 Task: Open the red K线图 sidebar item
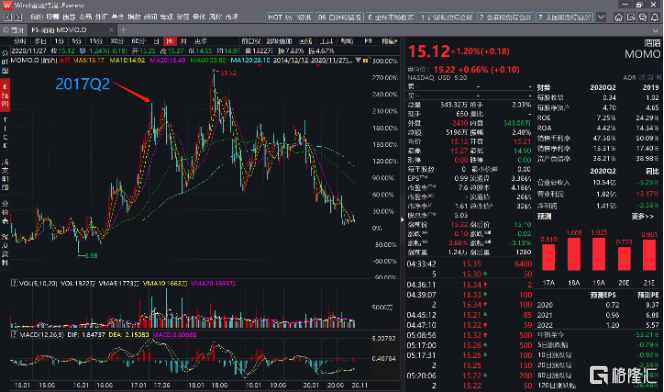pyautogui.click(x=5, y=95)
